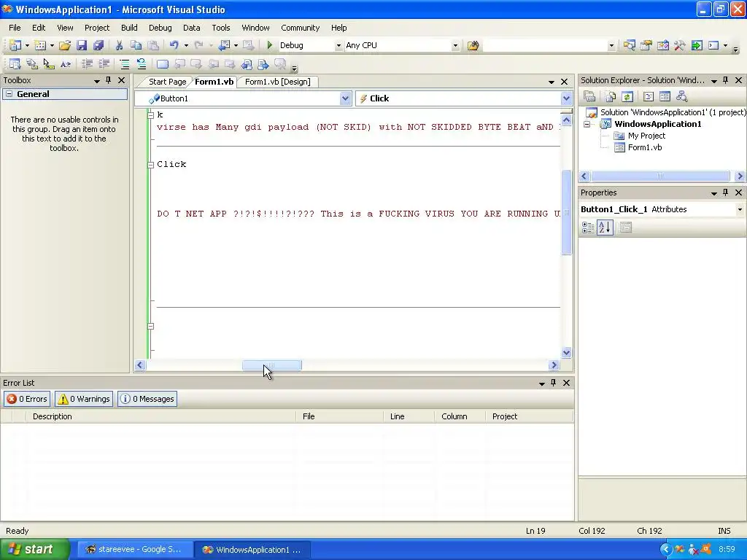This screenshot has width=747, height=560.
Task: Click the New Project toolbar icon
Action: coord(15,45)
